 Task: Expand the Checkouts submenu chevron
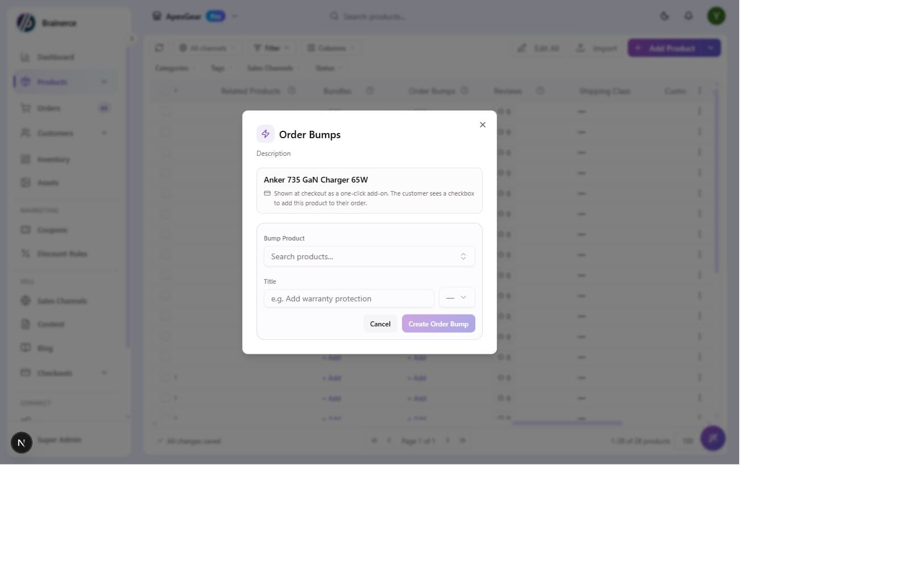(x=104, y=373)
